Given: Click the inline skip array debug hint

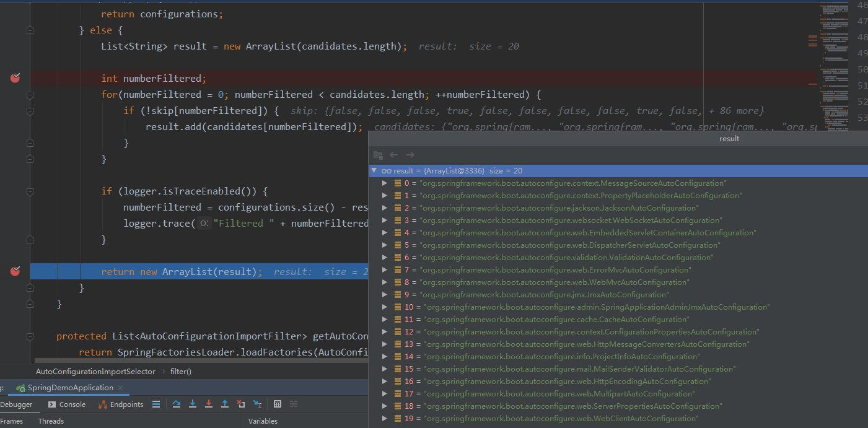Looking at the screenshot, I should coord(527,111).
